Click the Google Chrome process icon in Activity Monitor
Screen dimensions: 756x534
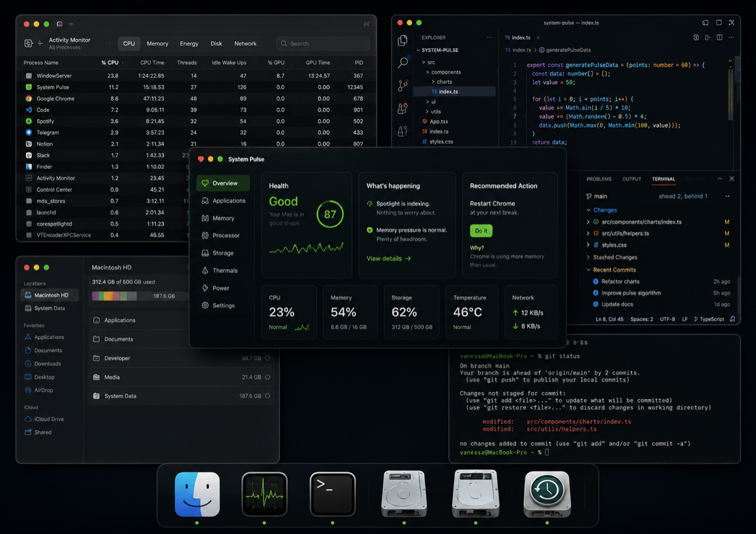(29, 98)
